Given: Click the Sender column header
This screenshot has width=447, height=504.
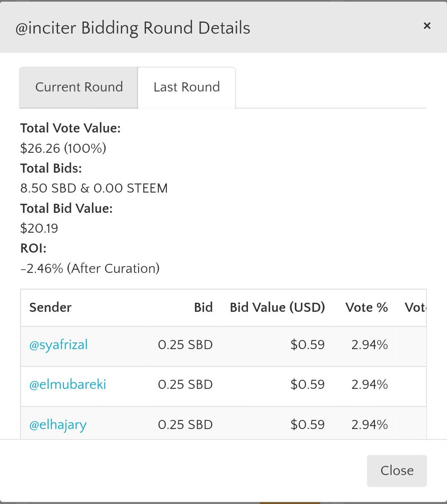Looking at the screenshot, I should (x=50, y=307).
